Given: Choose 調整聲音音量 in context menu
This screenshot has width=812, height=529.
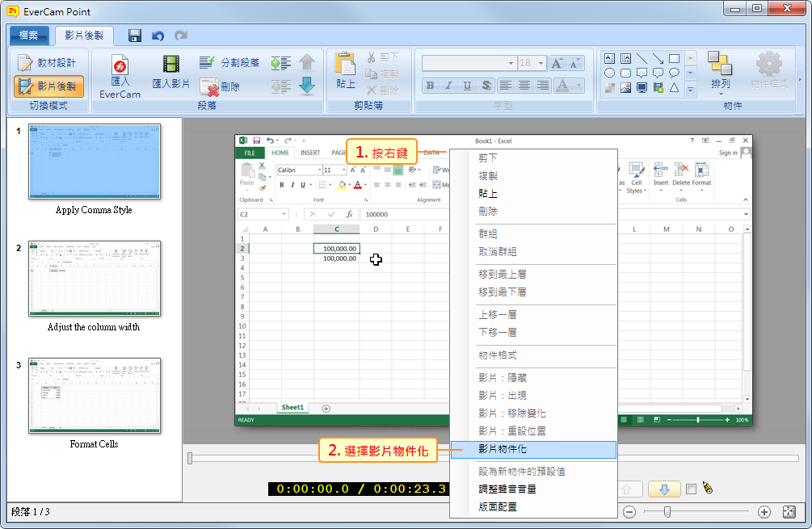Looking at the screenshot, I should click(507, 489).
